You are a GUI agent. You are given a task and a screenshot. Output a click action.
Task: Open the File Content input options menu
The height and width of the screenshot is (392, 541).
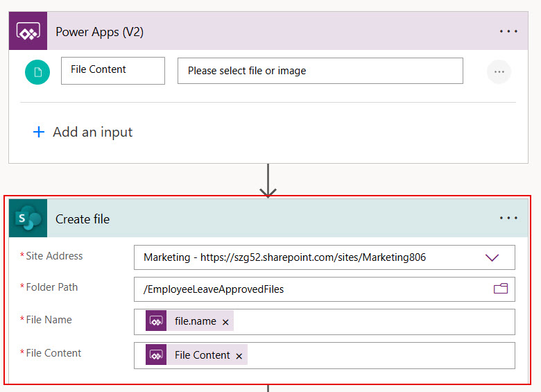point(499,71)
